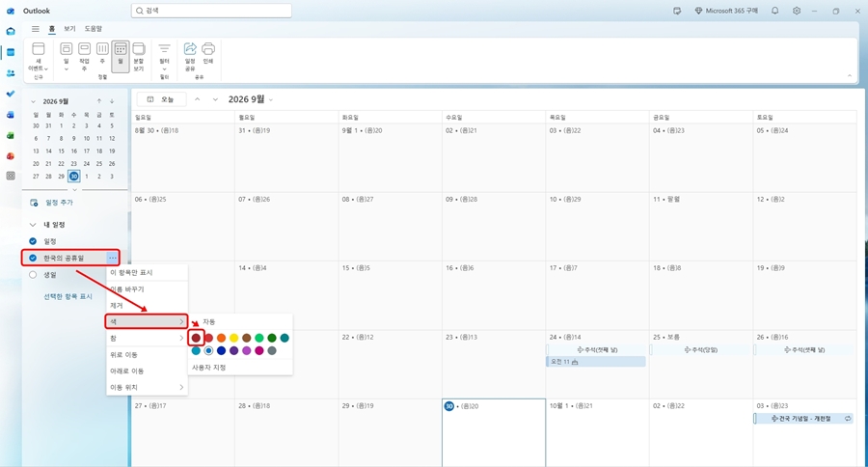Open the settings gear icon
This screenshot has height=467, width=868.
pos(797,11)
